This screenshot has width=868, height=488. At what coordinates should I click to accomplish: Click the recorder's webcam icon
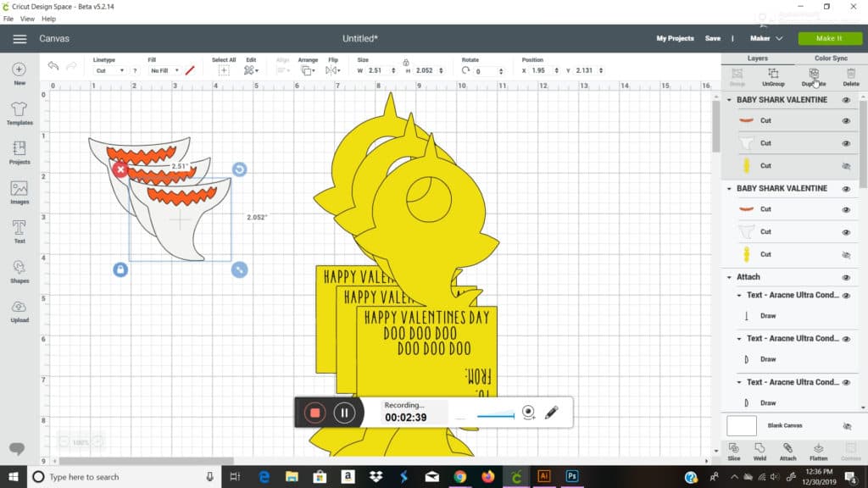pyautogui.click(x=528, y=413)
